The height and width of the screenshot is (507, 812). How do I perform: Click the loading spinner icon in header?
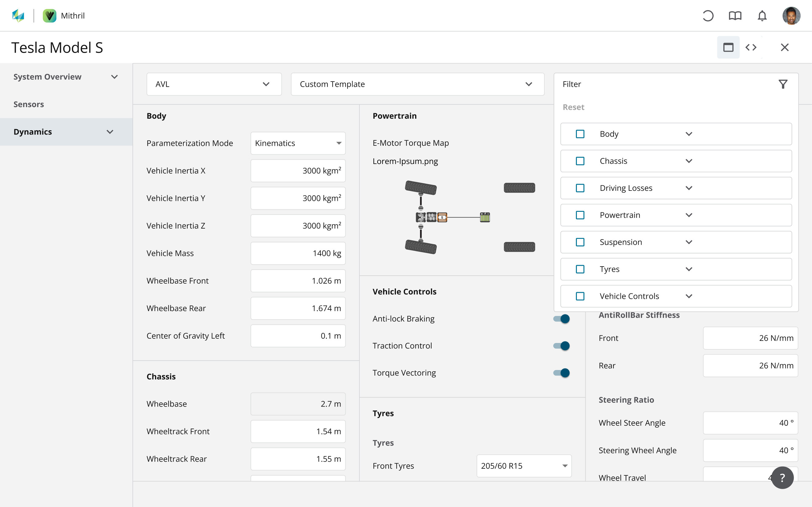tap(708, 16)
